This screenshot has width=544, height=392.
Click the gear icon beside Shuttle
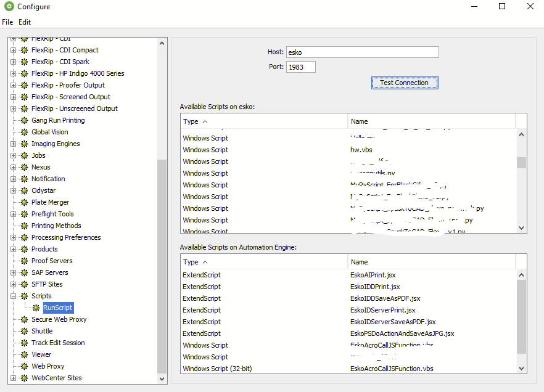[25, 331]
